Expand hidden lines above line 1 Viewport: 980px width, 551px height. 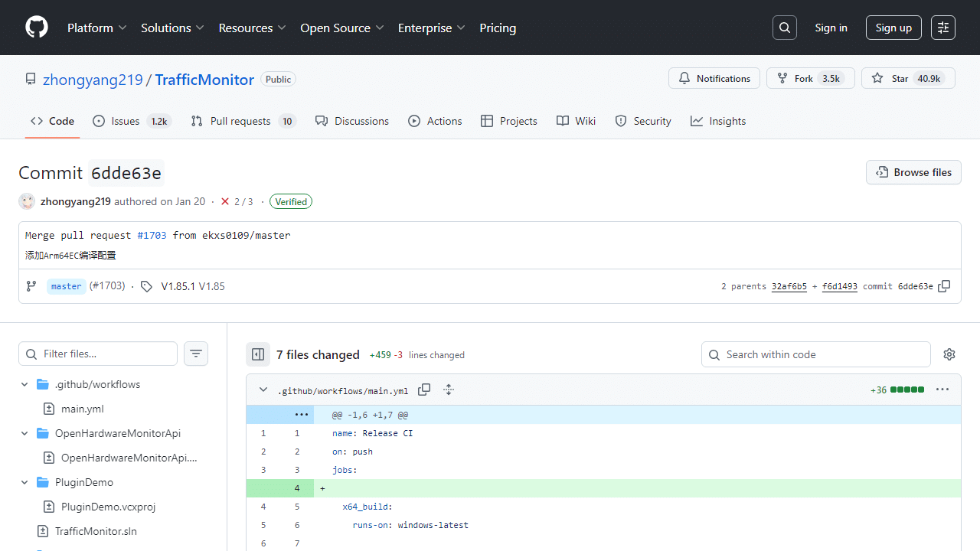coord(302,415)
